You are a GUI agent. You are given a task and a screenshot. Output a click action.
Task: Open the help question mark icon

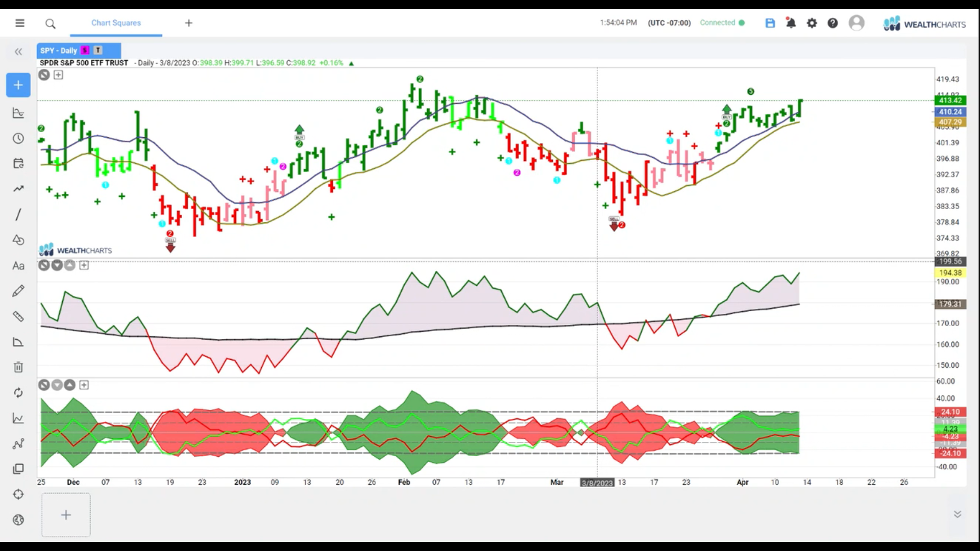[832, 23]
